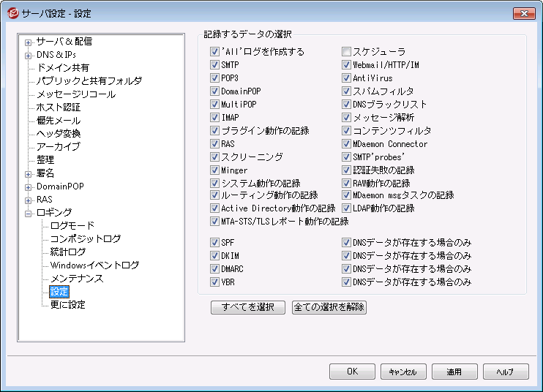Viewport: 543px width, 392px height.
Task: Select コンポジットログ tree item
Action: [86, 238]
